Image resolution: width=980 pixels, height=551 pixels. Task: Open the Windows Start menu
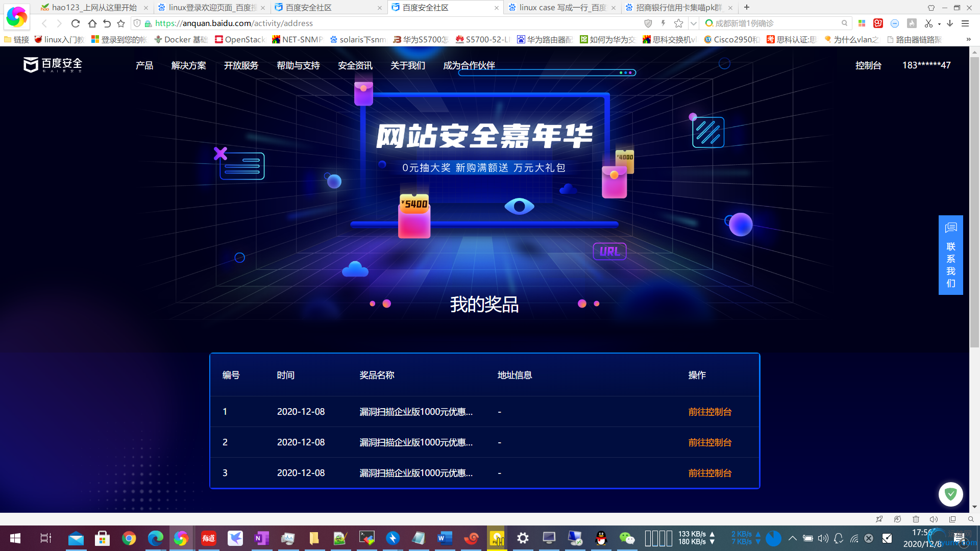[x=15, y=538]
